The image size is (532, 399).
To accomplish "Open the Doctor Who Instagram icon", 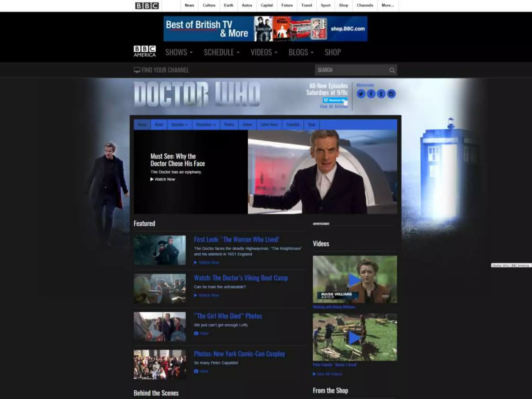I will [391, 94].
